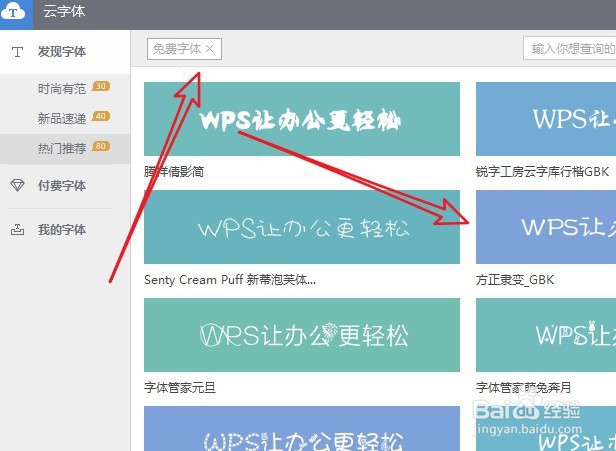This screenshot has width=616, height=451.
Task: Click the 云字体 title text
Action: tap(64, 11)
